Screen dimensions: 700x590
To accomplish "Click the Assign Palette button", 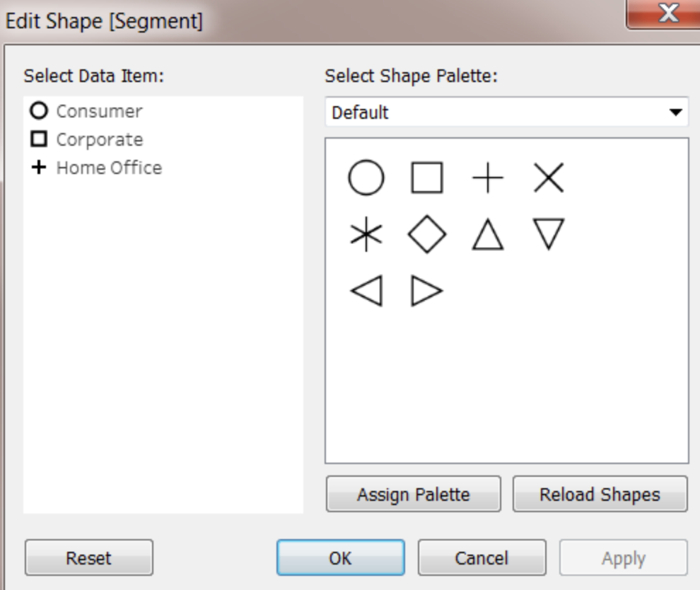I will click(414, 494).
